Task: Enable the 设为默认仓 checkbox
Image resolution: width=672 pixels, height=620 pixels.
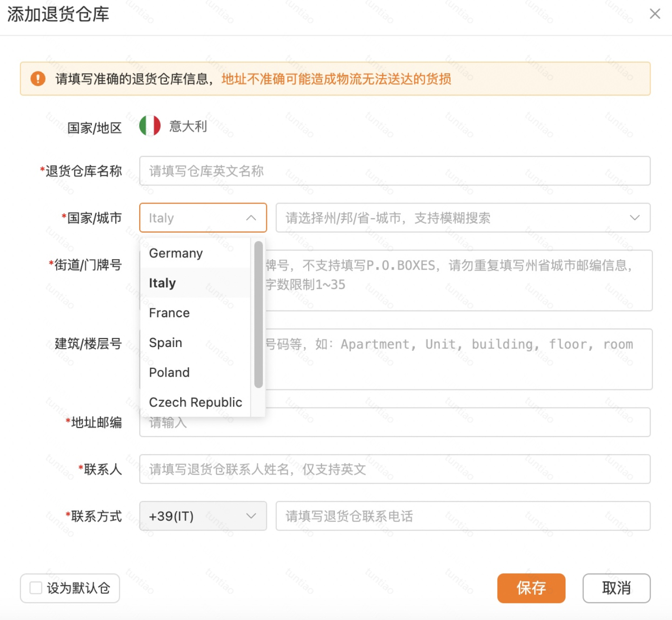Action: (x=36, y=588)
